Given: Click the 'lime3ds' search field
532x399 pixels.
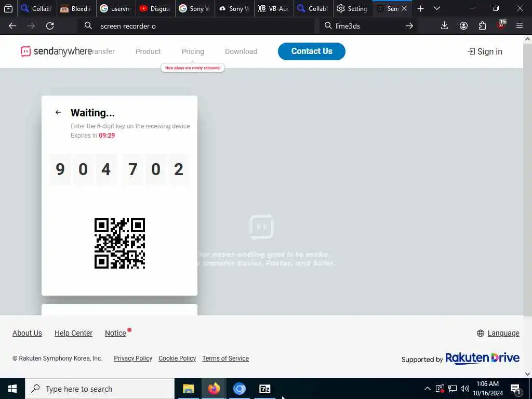Looking at the screenshot, I should 368,26.
